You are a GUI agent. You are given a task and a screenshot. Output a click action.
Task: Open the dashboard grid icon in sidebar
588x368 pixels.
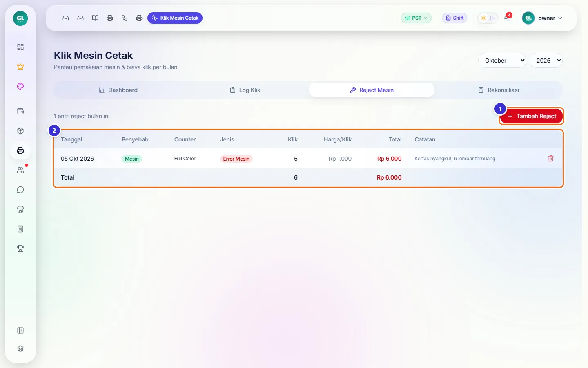(x=20, y=47)
